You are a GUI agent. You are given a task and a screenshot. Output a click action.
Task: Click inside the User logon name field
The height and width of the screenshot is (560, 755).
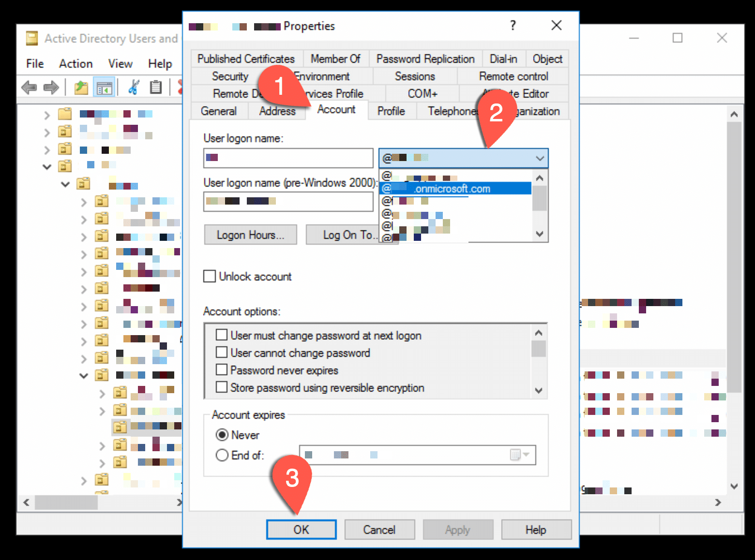288,158
